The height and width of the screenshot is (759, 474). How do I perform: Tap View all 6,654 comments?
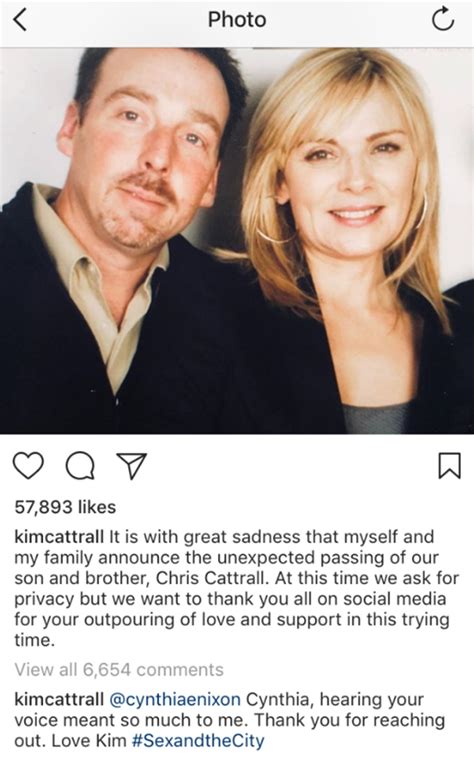point(119,669)
